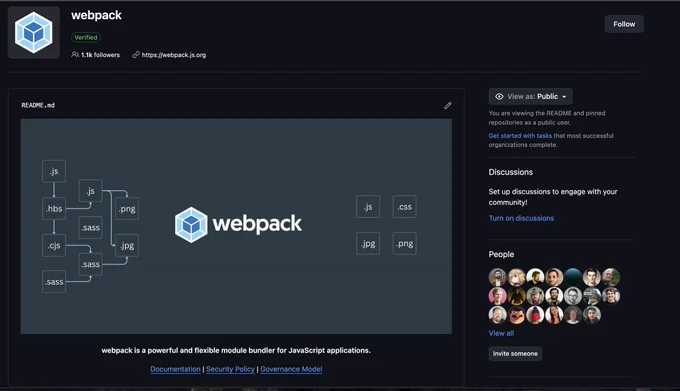Click the Discussions section heading
Viewport: 680px width, 391px height.
(x=510, y=172)
